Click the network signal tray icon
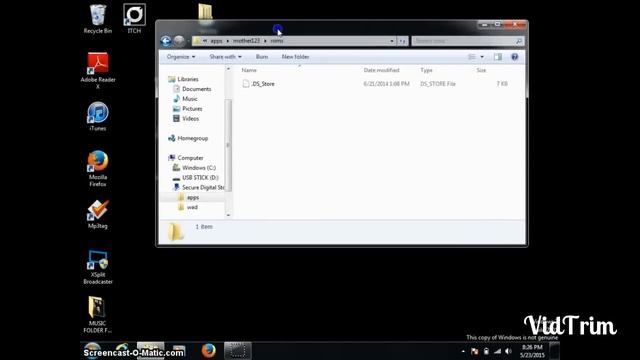Image resolution: width=640 pixels, height=360 pixels. pyautogui.click(x=498, y=351)
